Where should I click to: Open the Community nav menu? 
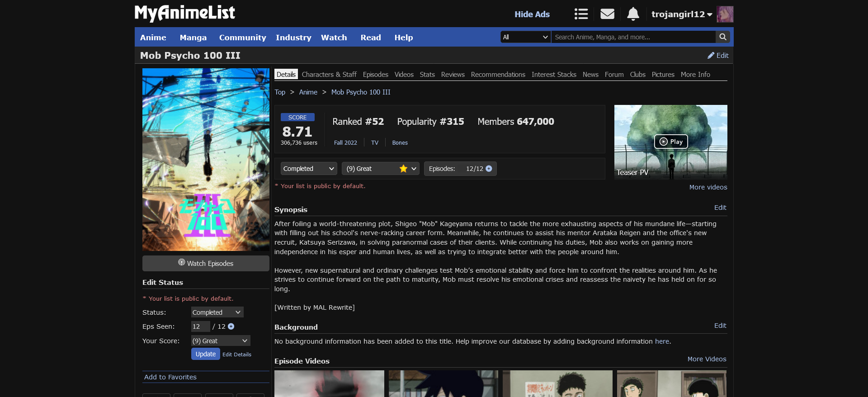pos(243,38)
